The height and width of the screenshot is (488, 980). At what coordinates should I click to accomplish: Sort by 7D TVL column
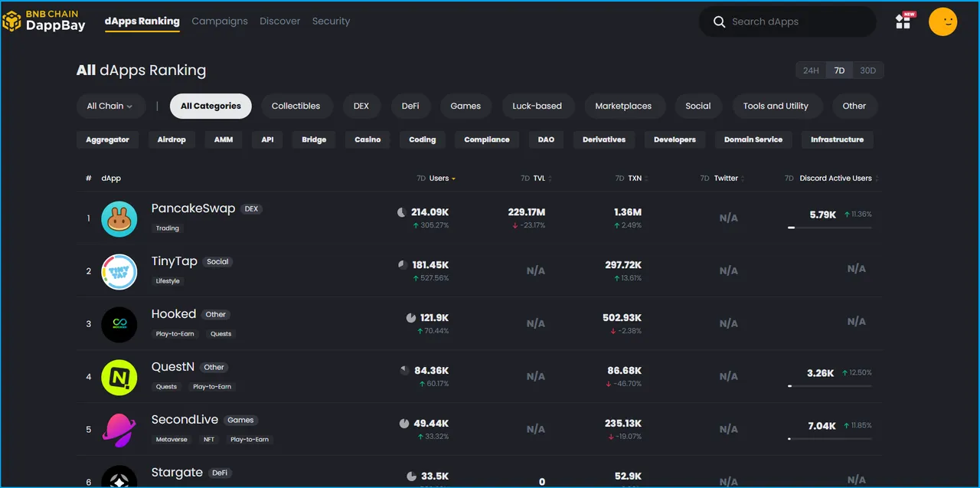pyautogui.click(x=536, y=178)
